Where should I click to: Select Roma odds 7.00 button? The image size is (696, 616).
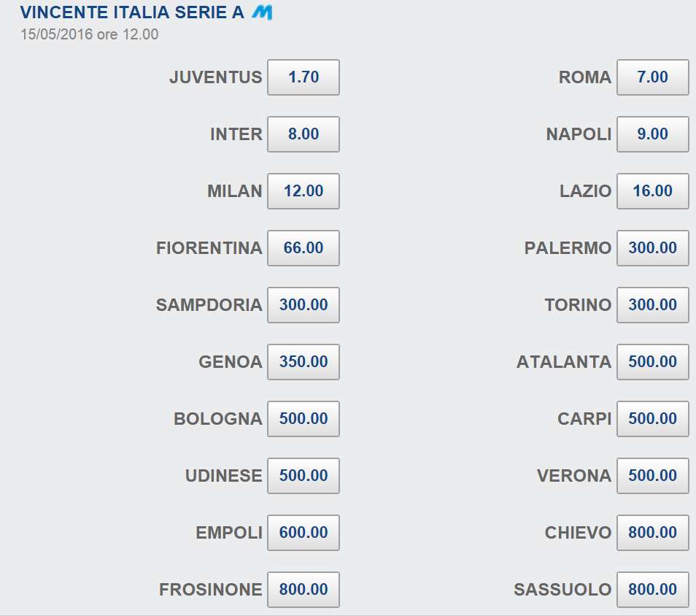(x=652, y=77)
